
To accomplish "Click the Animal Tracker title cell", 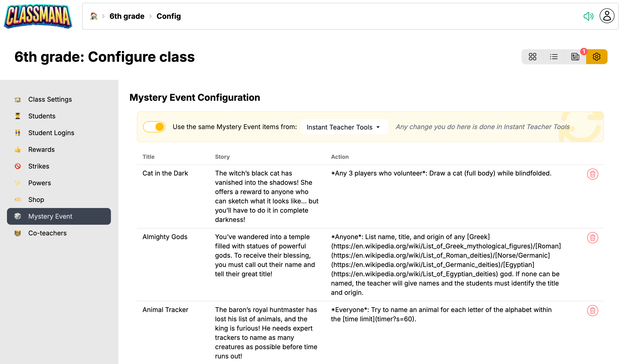I will (x=165, y=310).
